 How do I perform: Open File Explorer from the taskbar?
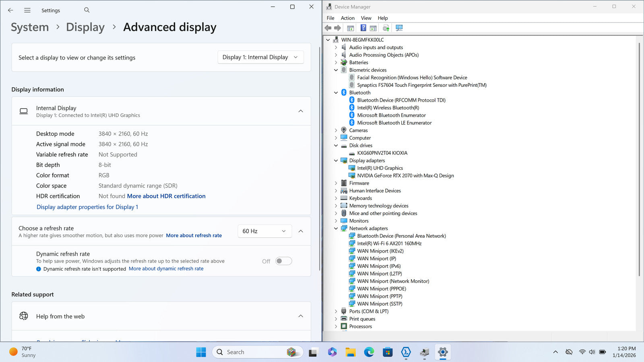[x=350, y=352]
